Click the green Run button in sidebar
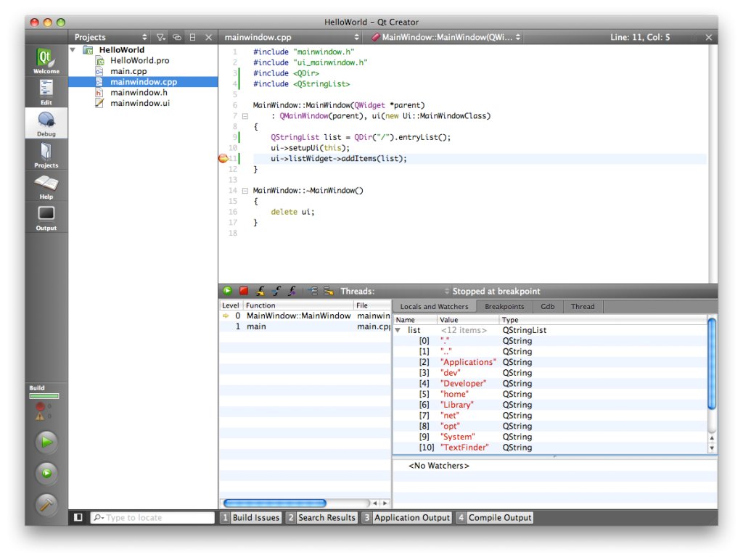Screen dimensions: 743x560 point(46,442)
